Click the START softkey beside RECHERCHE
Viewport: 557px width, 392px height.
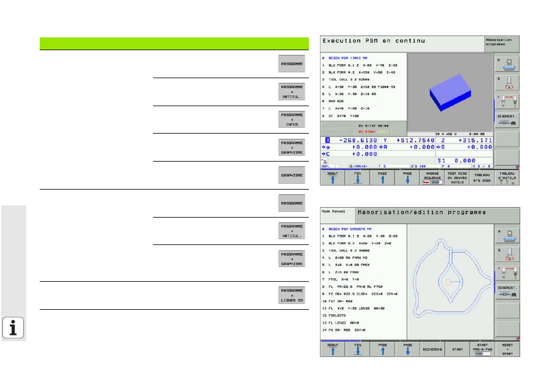coord(457,349)
